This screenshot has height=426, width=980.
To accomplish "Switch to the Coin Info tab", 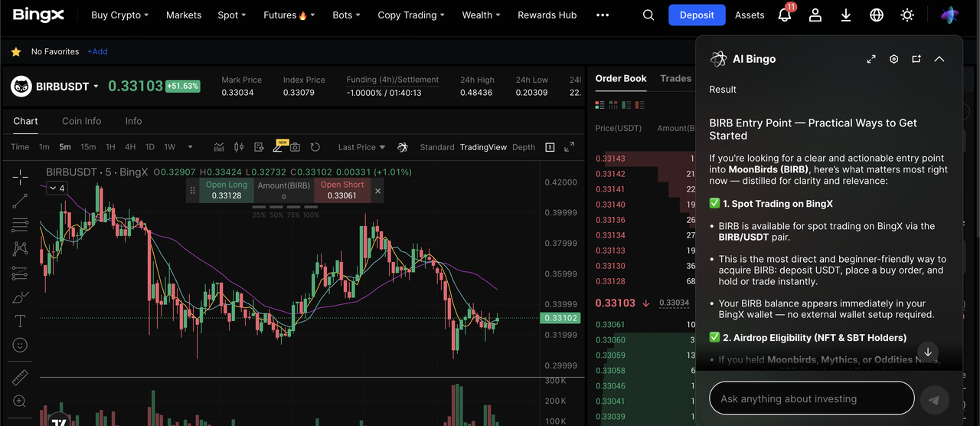I will tap(81, 121).
